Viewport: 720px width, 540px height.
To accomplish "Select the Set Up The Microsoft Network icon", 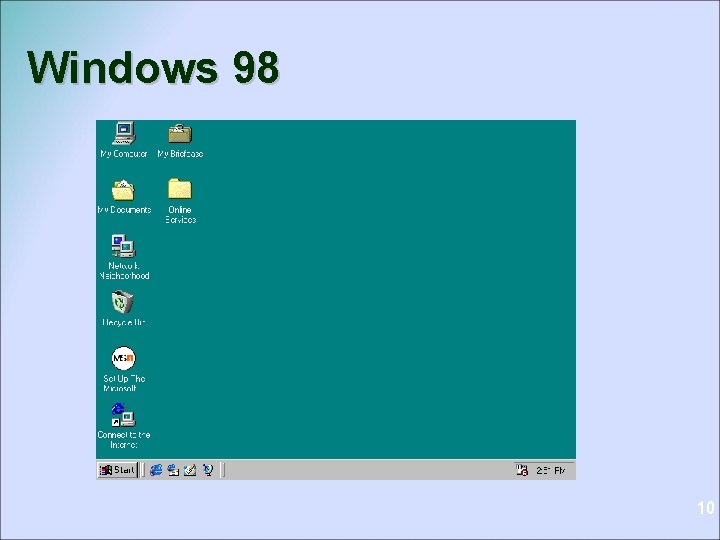I will (x=124, y=358).
